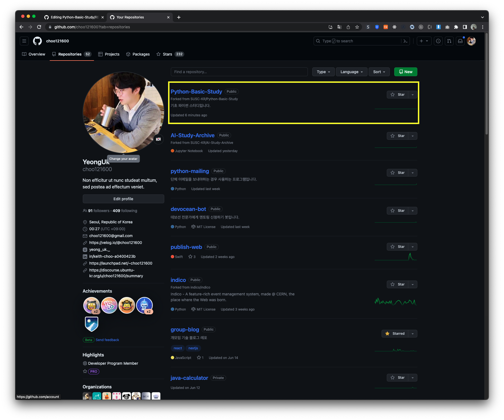Bookmark the page with the star icon
Screen dimensions: 504x420
(x=357, y=27)
